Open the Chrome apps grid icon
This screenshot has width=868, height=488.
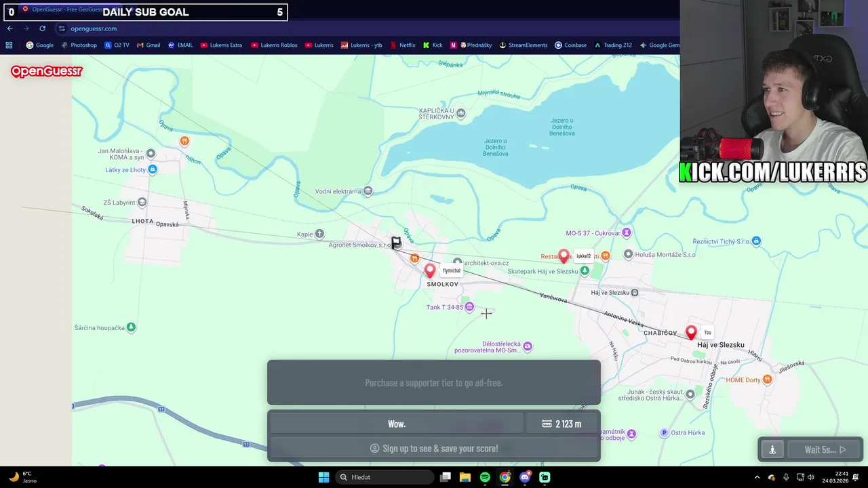point(9,45)
